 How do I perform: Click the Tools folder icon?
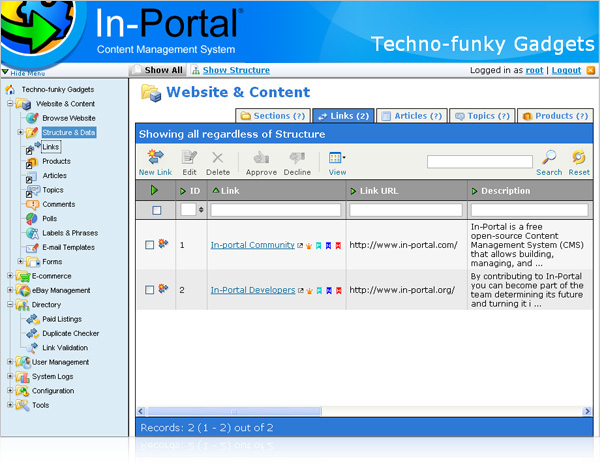coord(22,405)
